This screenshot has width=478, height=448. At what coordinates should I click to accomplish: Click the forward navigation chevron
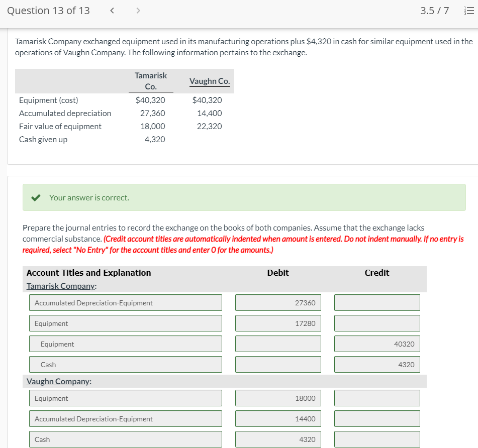coord(138,10)
